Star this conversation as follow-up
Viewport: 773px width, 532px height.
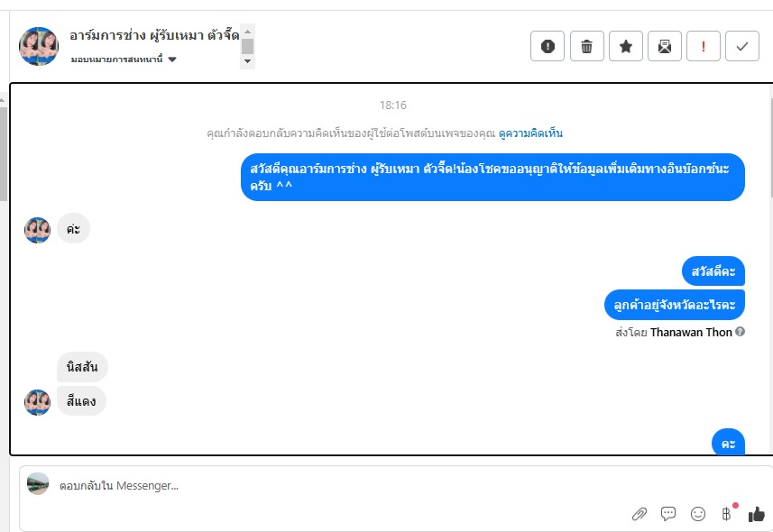(x=626, y=46)
